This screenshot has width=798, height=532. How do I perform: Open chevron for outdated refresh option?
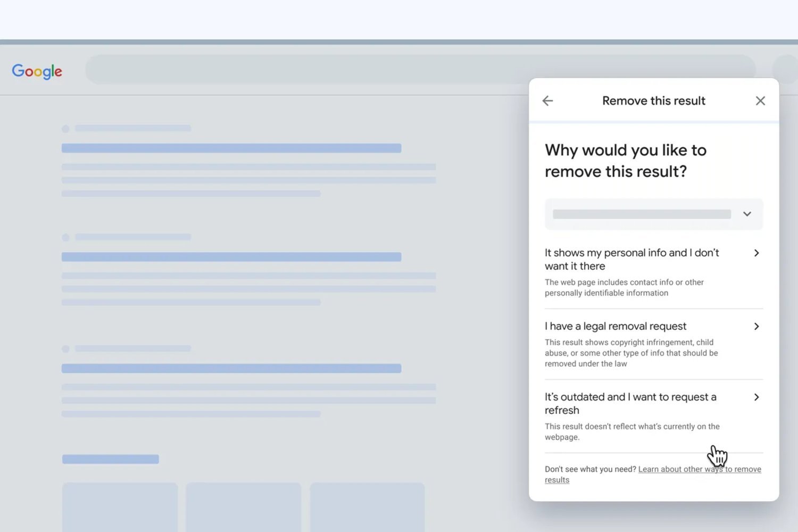[757, 397]
